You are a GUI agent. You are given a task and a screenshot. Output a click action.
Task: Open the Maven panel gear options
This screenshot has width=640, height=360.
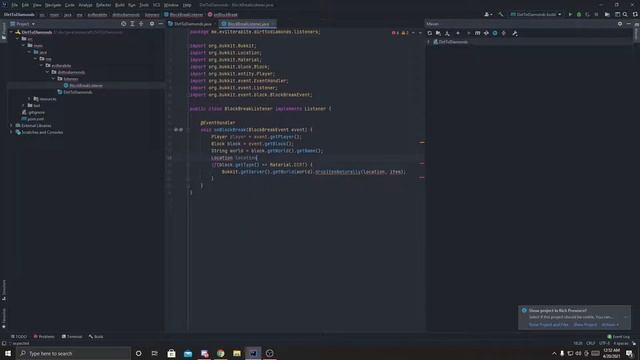tap(620, 24)
